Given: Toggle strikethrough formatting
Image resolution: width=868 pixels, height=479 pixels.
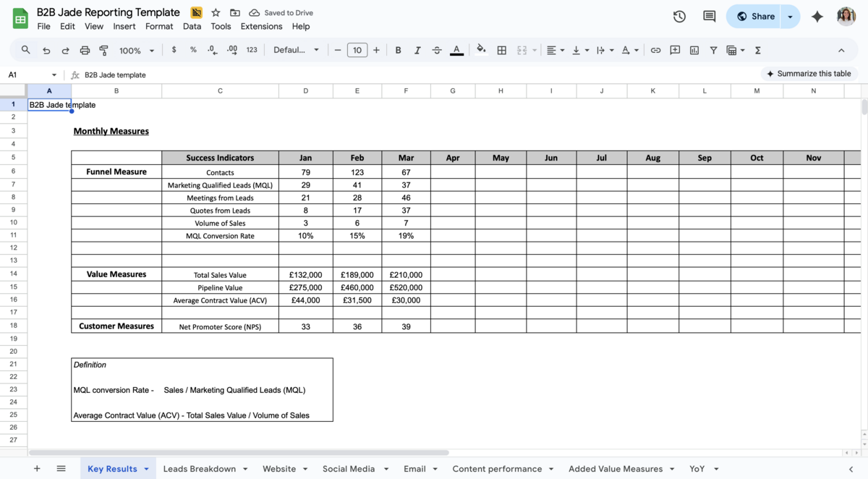Looking at the screenshot, I should (x=437, y=50).
